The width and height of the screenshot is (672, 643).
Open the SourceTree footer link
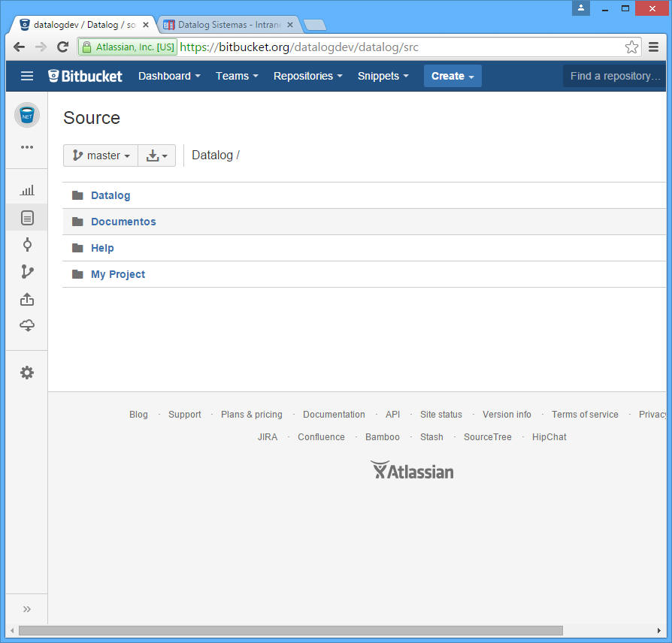488,437
